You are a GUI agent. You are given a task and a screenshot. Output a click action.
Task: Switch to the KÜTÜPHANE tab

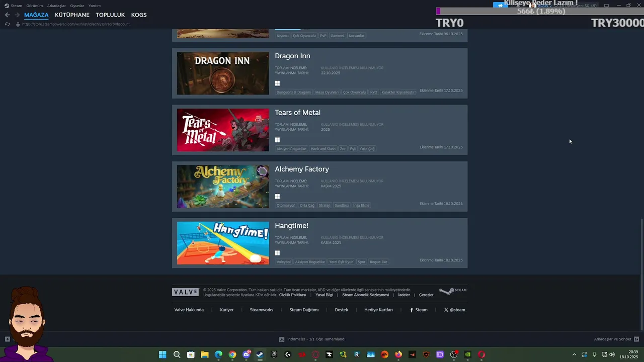click(72, 15)
